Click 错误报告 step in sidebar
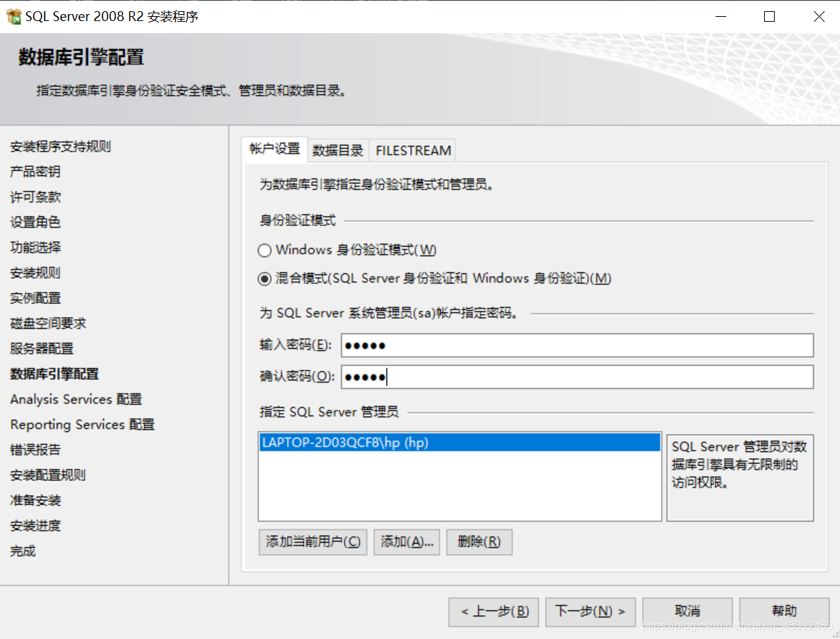This screenshot has height=639, width=840. tap(35, 449)
